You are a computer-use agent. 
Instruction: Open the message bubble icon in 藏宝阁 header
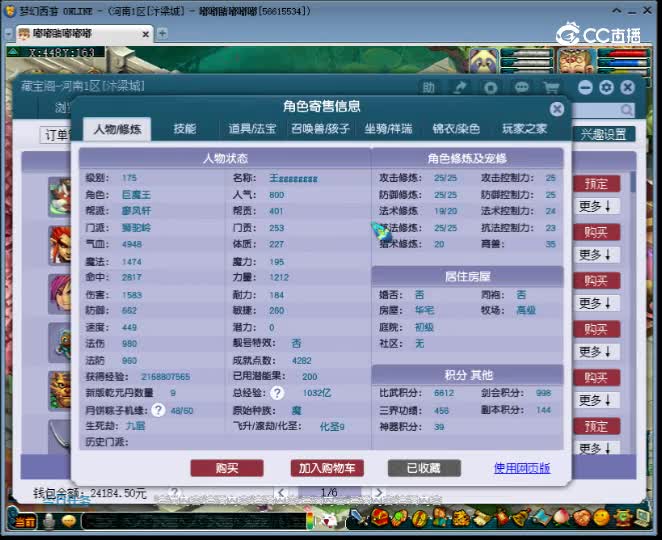tap(522, 87)
